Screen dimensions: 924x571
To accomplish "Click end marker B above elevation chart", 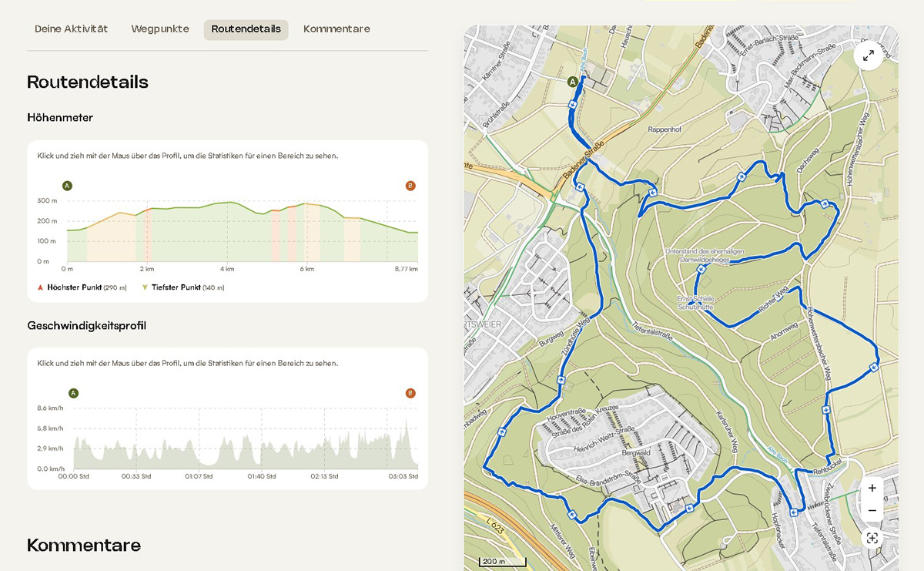I will (x=410, y=186).
